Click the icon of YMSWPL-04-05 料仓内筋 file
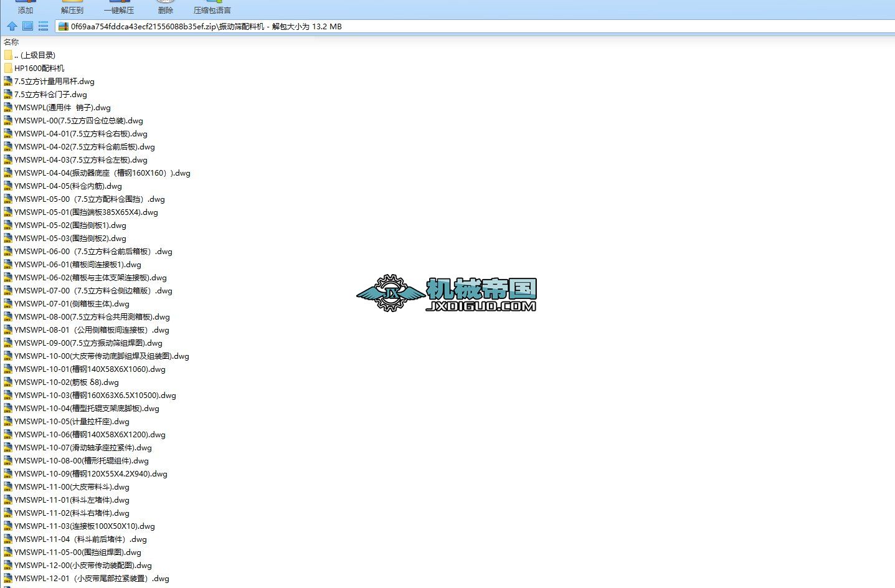 point(8,186)
